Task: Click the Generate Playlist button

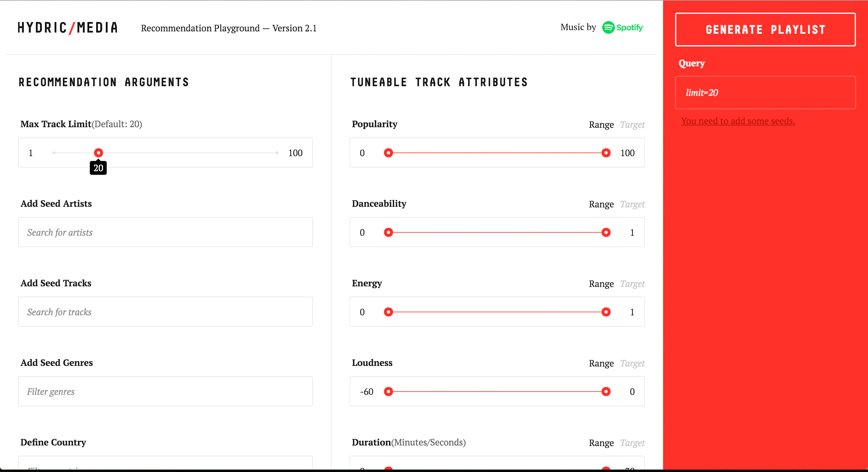Action: (x=765, y=30)
